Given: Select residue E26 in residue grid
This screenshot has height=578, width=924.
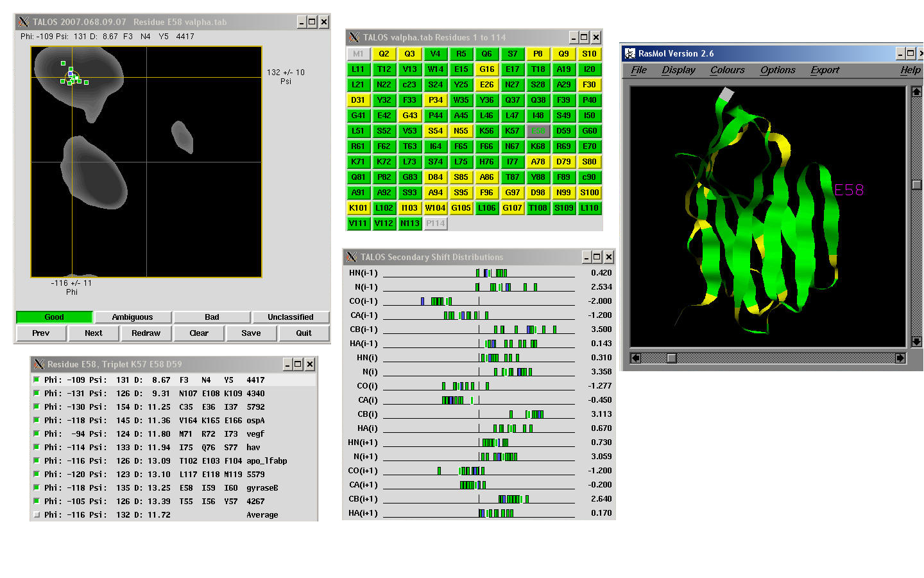Looking at the screenshot, I should (x=487, y=85).
